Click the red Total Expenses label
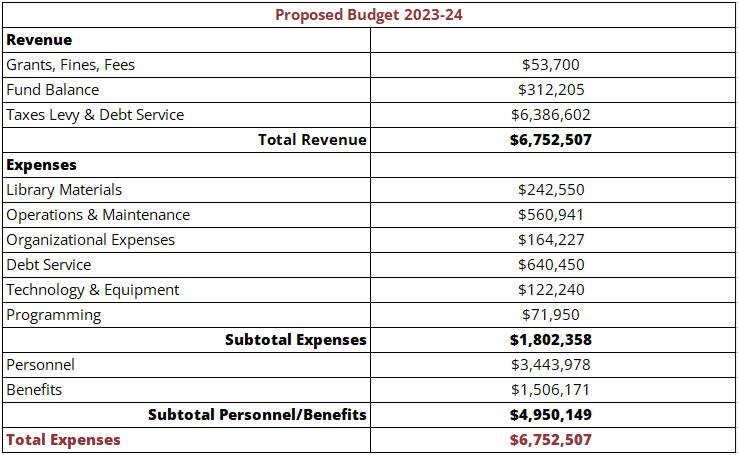This screenshot has height=455, width=739. pos(64,440)
